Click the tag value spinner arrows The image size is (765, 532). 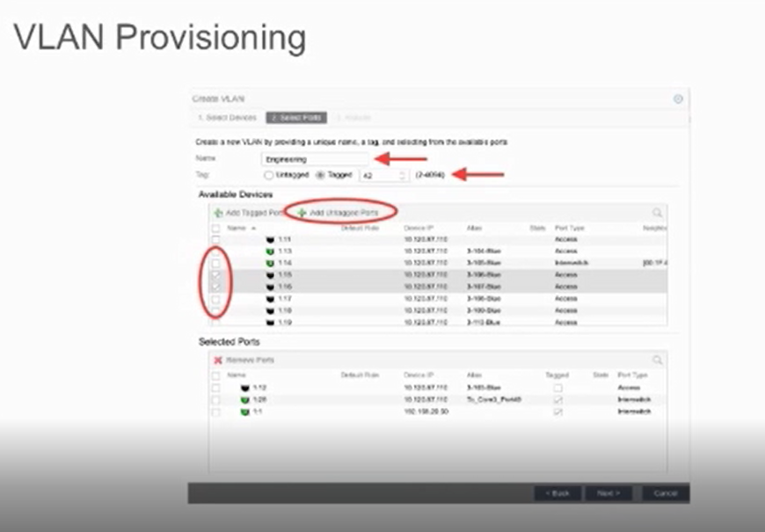(403, 176)
